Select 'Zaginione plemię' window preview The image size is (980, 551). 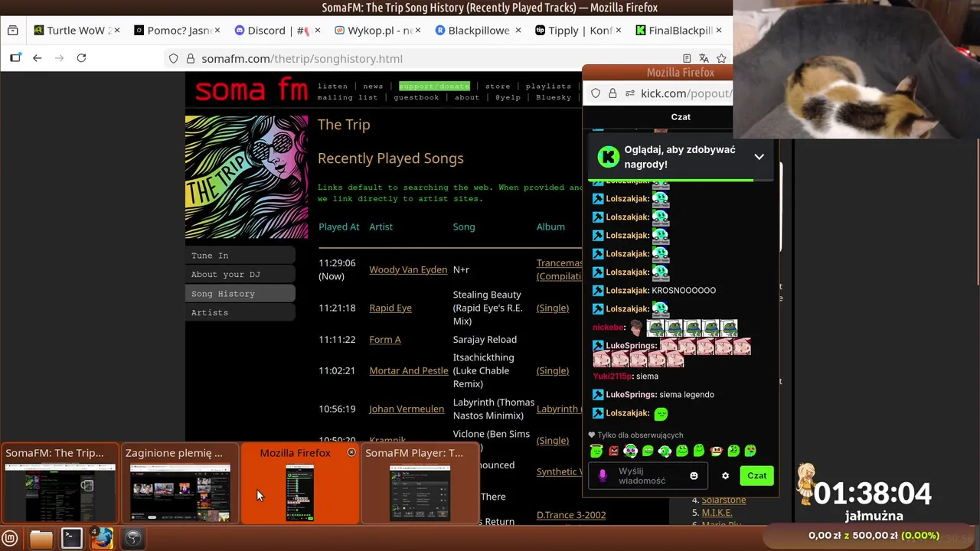tap(180, 484)
